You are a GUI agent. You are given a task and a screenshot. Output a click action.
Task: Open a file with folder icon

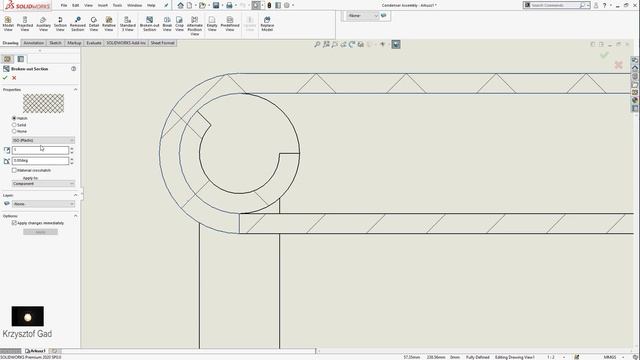coord(202,5)
